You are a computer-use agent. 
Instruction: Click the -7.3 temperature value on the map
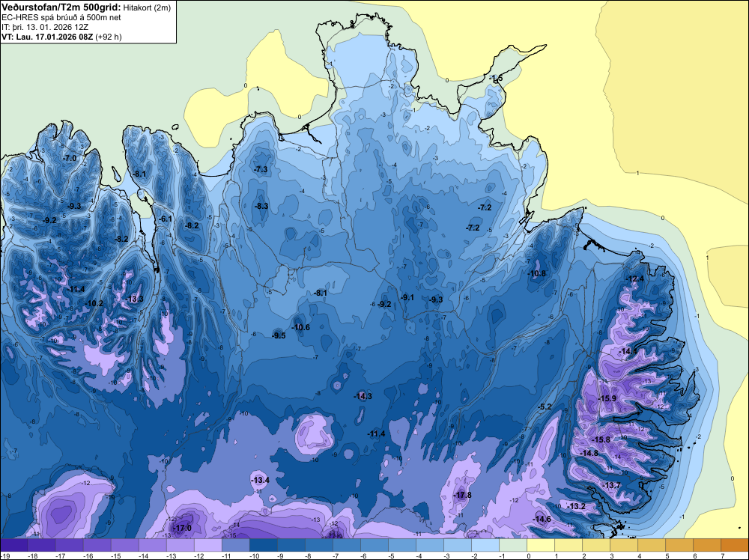click(x=261, y=169)
